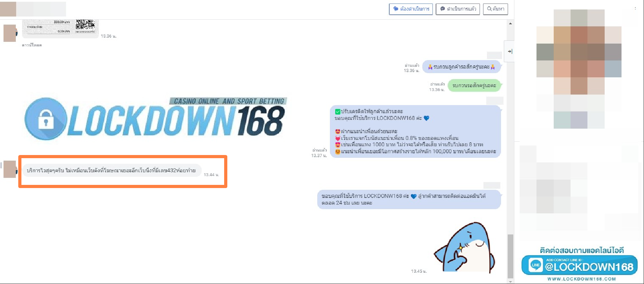The width and height of the screenshot is (644, 284).
Task: Click the green รบกวนรอสักครู่นะคะ message bubble
Action: [x=474, y=85]
